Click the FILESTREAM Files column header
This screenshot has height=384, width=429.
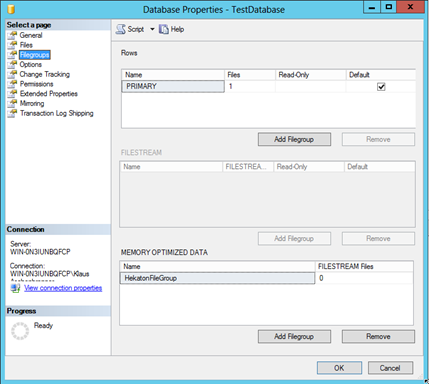364,266
